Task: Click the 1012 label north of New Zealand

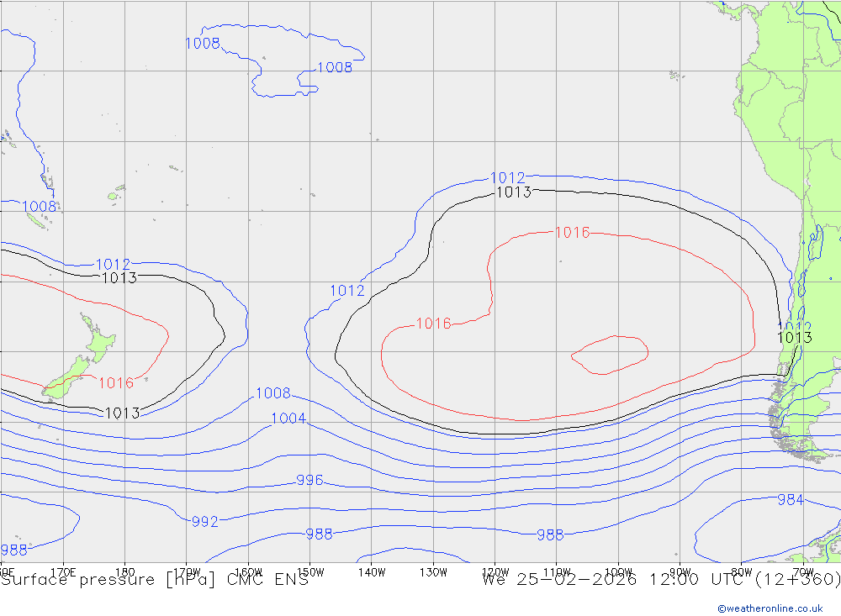Action: point(113,265)
